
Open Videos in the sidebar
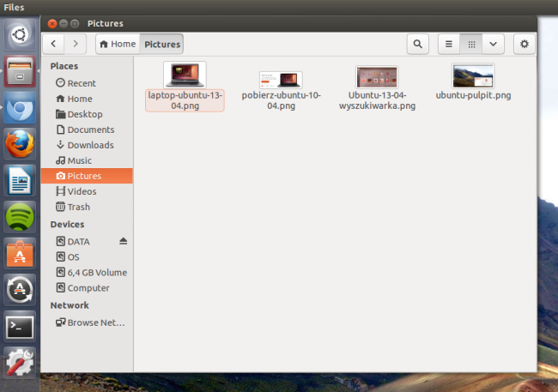tap(87, 191)
